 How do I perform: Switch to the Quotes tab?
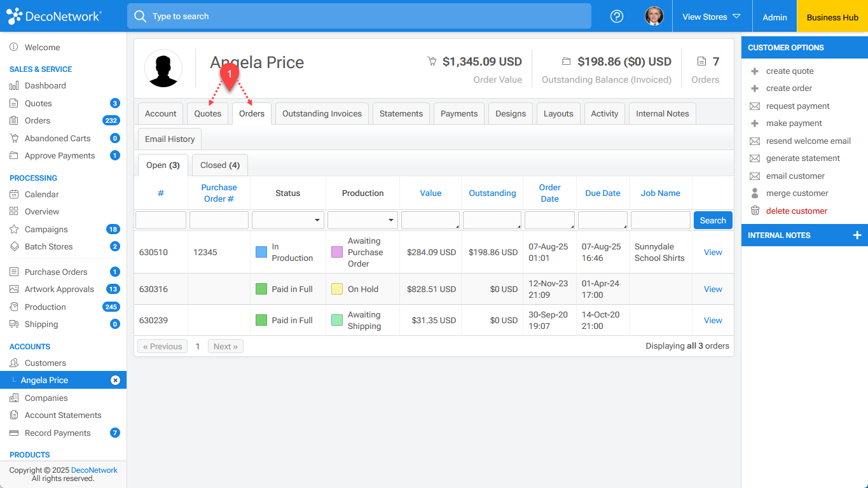tap(208, 113)
